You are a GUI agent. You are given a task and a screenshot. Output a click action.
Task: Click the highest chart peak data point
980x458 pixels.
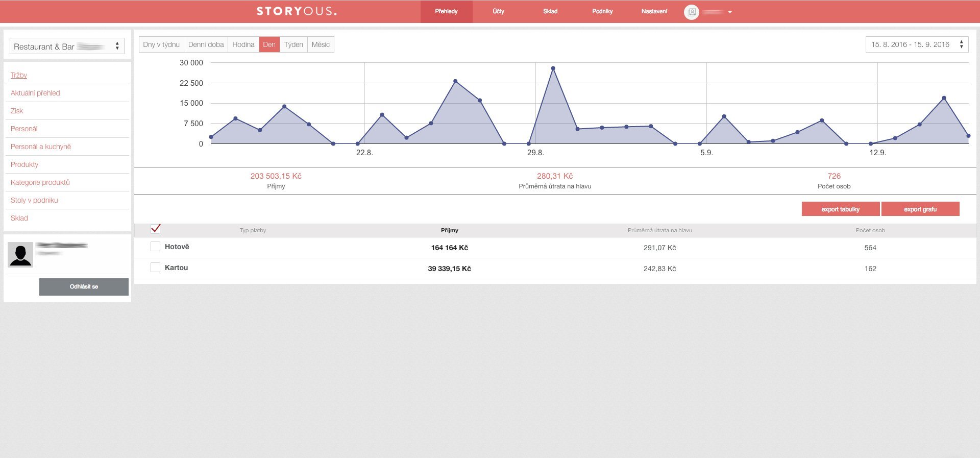pyautogui.click(x=553, y=68)
